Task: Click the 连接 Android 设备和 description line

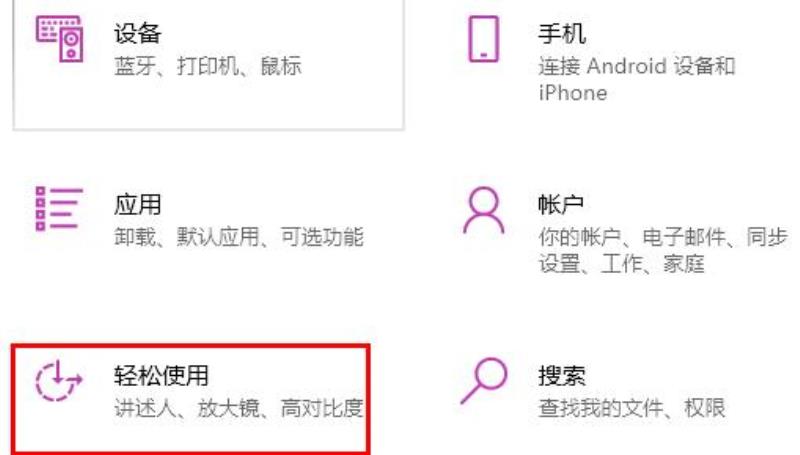Action: click(636, 66)
